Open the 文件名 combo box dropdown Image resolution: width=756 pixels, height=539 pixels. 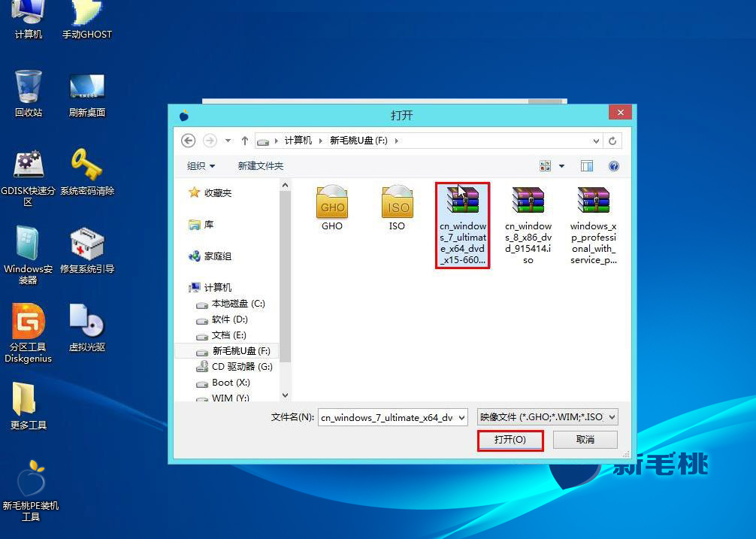tap(462, 417)
